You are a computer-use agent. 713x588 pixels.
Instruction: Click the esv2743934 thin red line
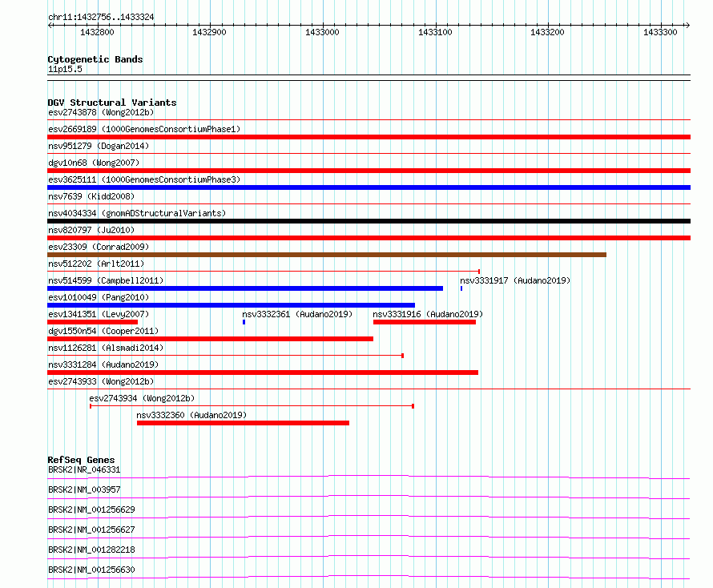[252, 406]
